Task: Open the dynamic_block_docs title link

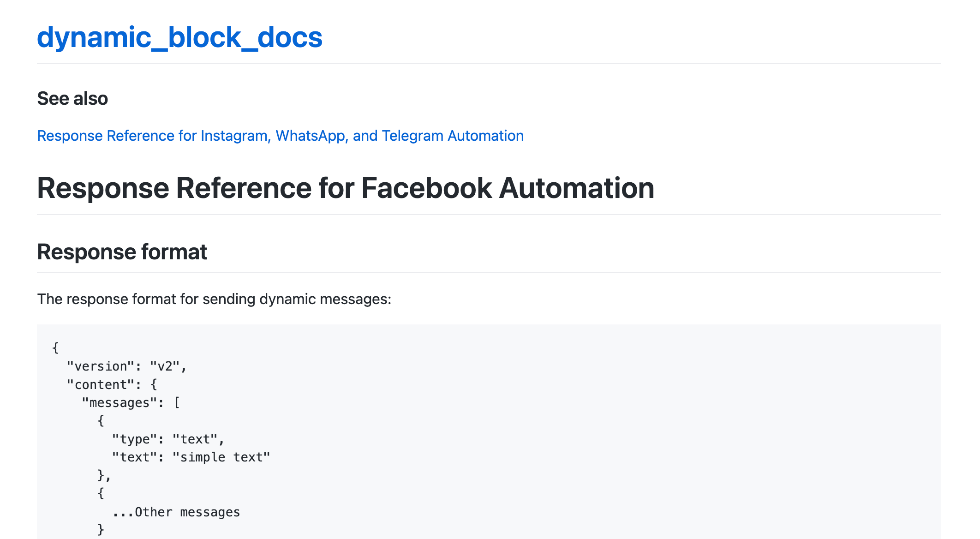Action: click(179, 37)
